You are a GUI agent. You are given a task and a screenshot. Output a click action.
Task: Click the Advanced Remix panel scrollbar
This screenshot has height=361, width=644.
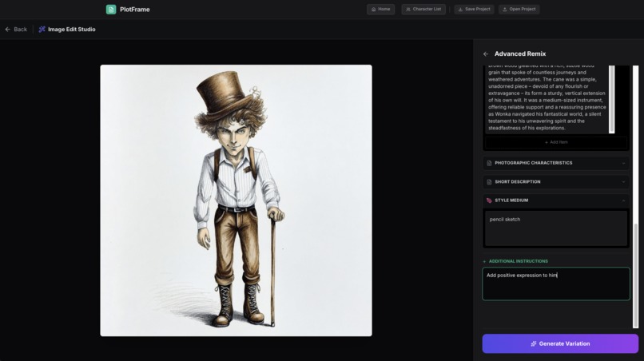pos(636,276)
